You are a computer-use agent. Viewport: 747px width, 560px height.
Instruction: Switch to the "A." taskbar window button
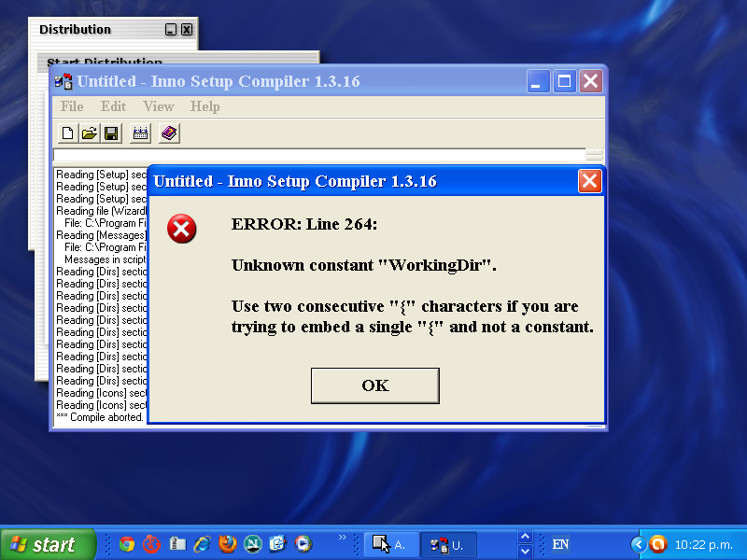tap(391, 545)
